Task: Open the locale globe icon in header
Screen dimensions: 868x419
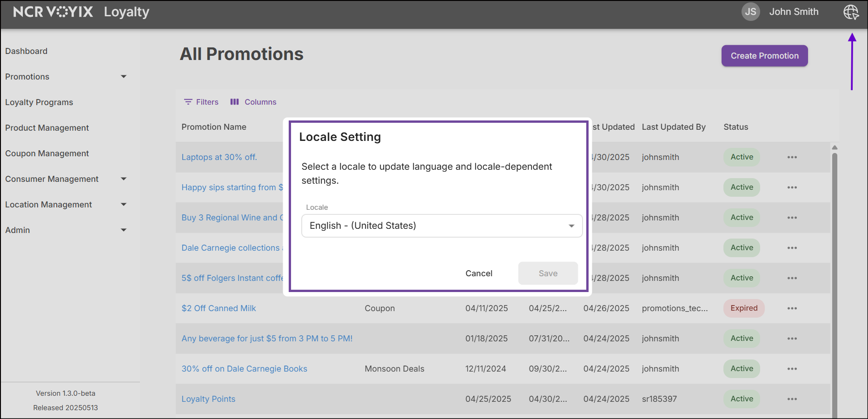Action: coord(851,12)
